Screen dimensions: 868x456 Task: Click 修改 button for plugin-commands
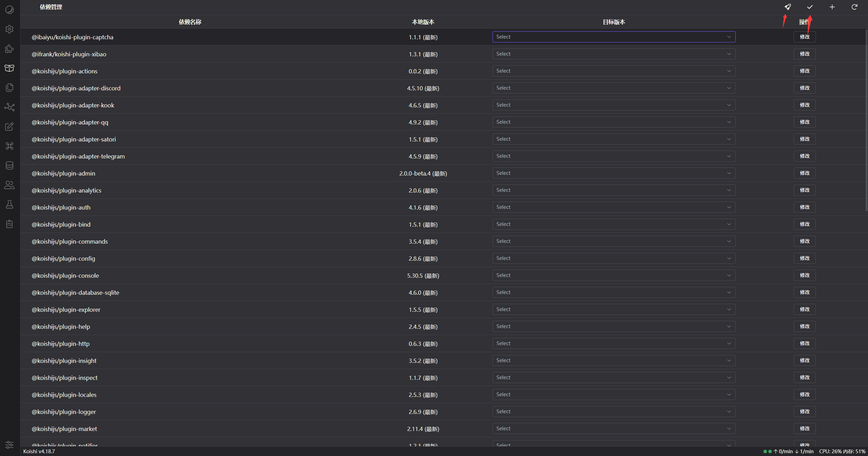pos(804,241)
